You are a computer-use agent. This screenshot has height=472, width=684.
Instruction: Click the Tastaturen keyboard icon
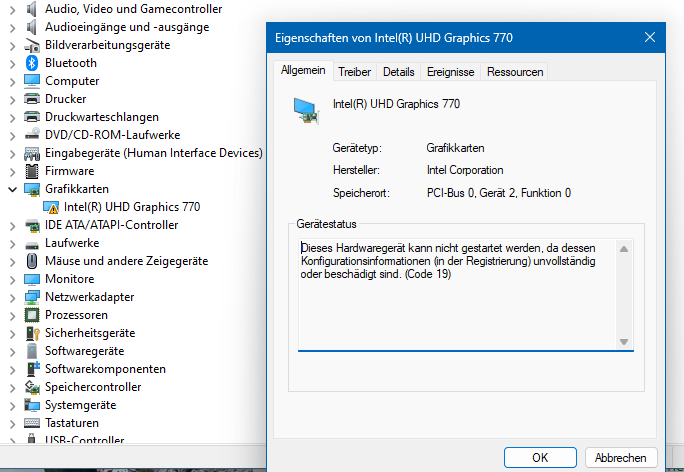coord(32,423)
